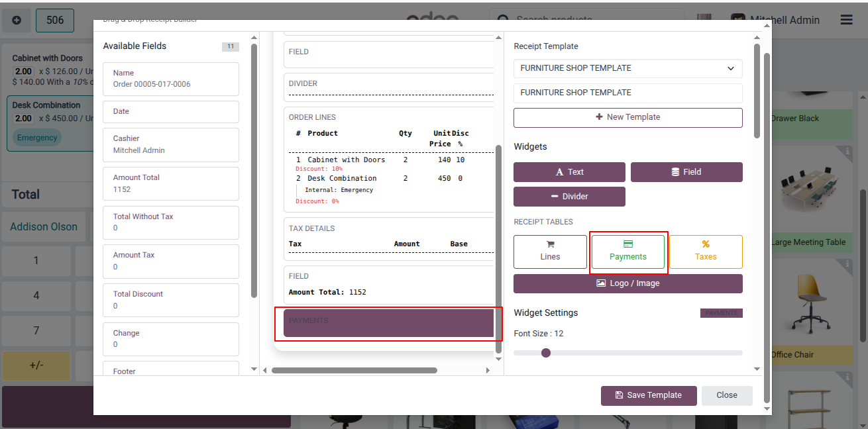Screen dimensions: 868x429
Task: Add a Text widget
Action: click(569, 172)
